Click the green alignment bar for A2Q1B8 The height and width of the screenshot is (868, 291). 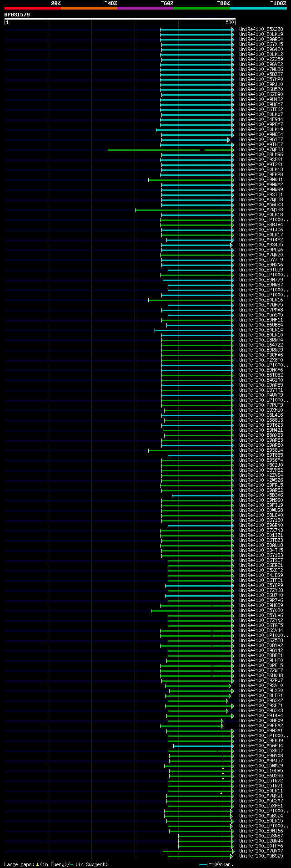(x=184, y=209)
